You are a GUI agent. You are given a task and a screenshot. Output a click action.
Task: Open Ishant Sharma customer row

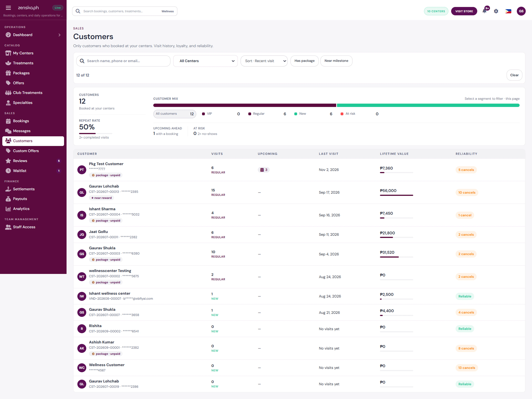[299, 215]
